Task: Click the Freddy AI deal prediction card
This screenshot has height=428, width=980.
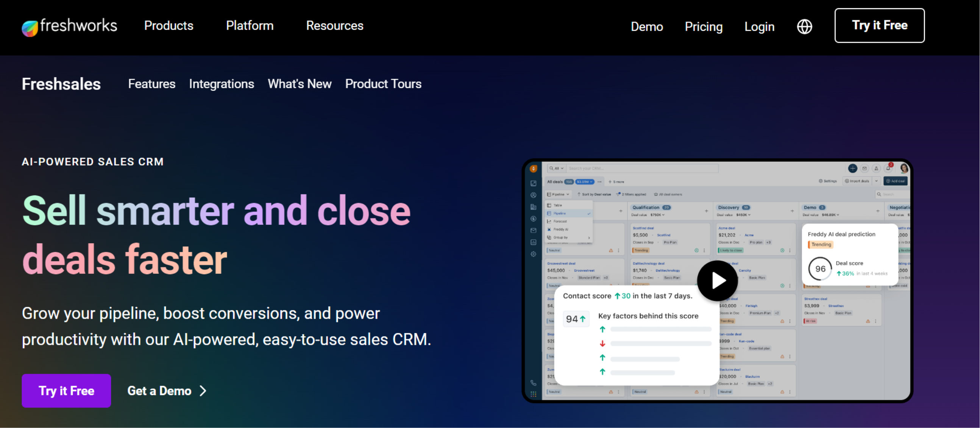Action: tap(849, 255)
